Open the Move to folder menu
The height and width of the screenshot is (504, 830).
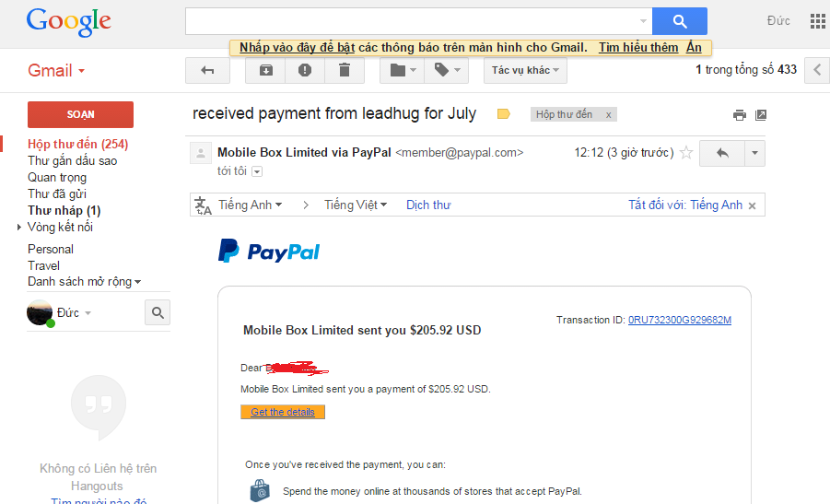[403, 70]
